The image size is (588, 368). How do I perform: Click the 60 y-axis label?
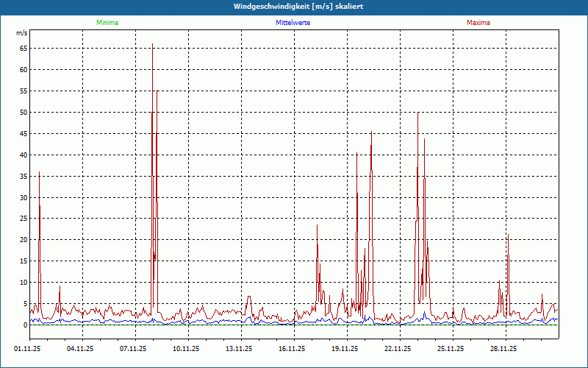24,70
